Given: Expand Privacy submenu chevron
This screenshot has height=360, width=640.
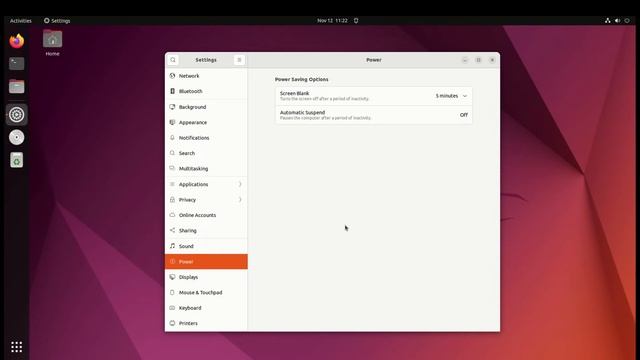Looking at the screenshot, I should (240, 200).
